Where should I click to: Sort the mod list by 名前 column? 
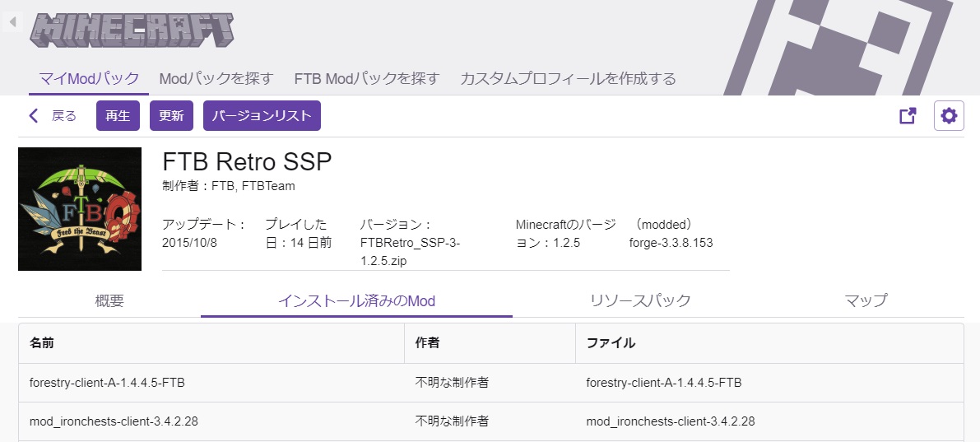tap(42, 343)
